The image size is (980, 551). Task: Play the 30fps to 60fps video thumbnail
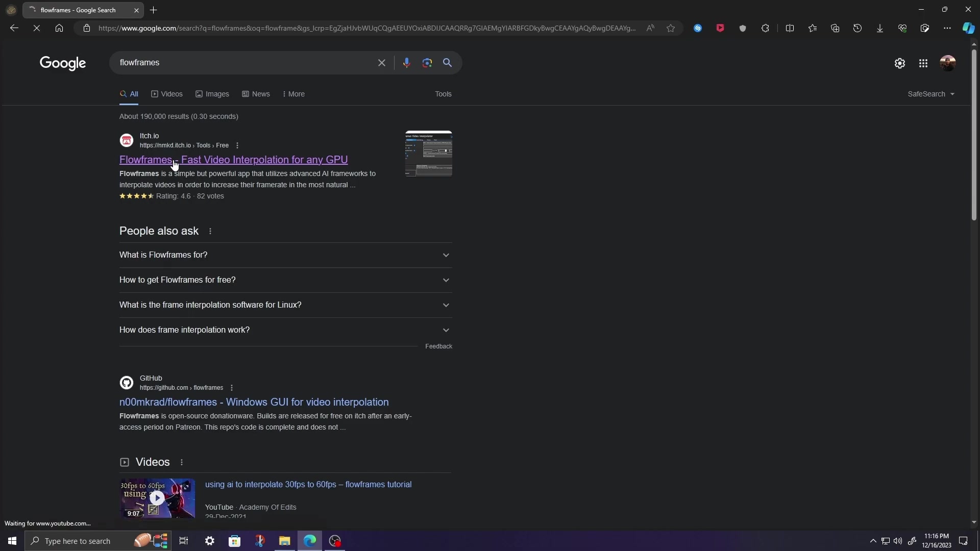(157, 498)
